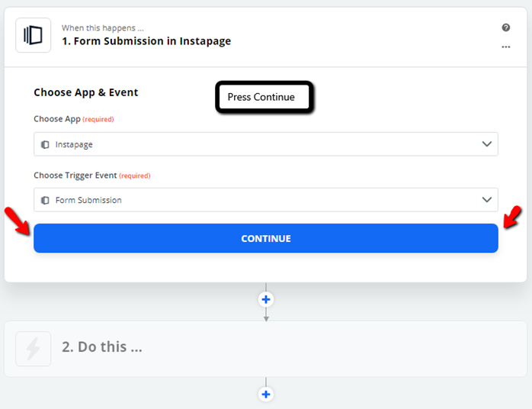Viewport: 532px width, 409px height.
Task: Open the help question mark icon
Action: click(x=506, y=27)
